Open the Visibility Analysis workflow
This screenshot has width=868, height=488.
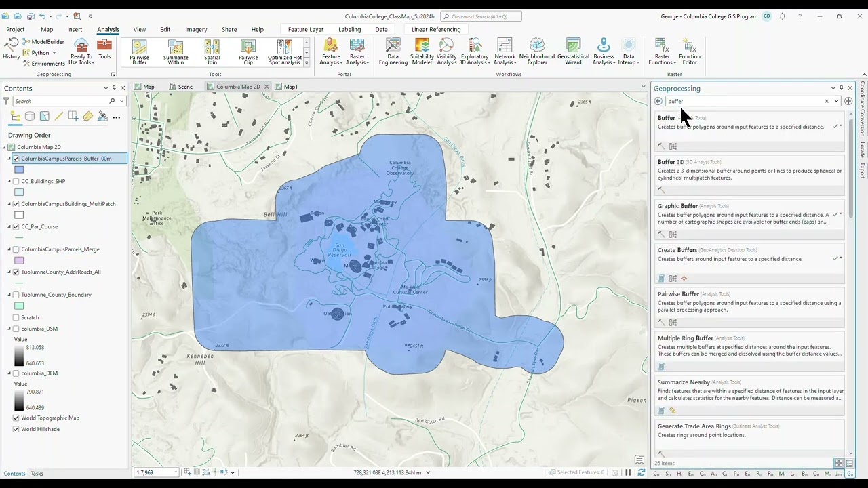point(447,52)
